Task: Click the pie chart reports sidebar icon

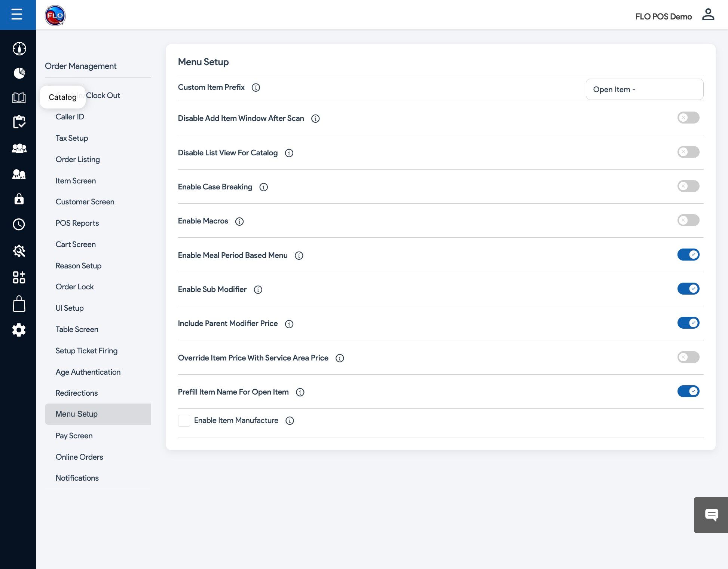Action: tap(19, 73)
